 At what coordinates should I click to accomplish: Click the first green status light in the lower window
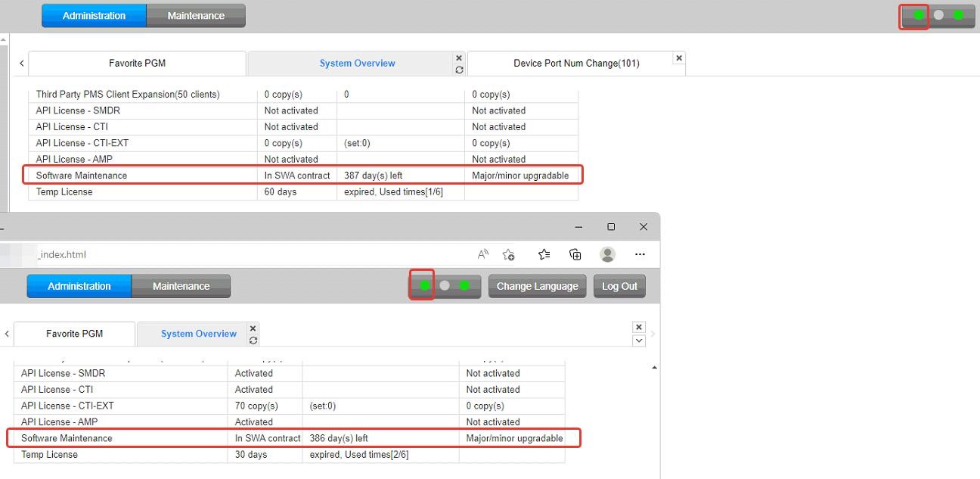coord(425,285)
